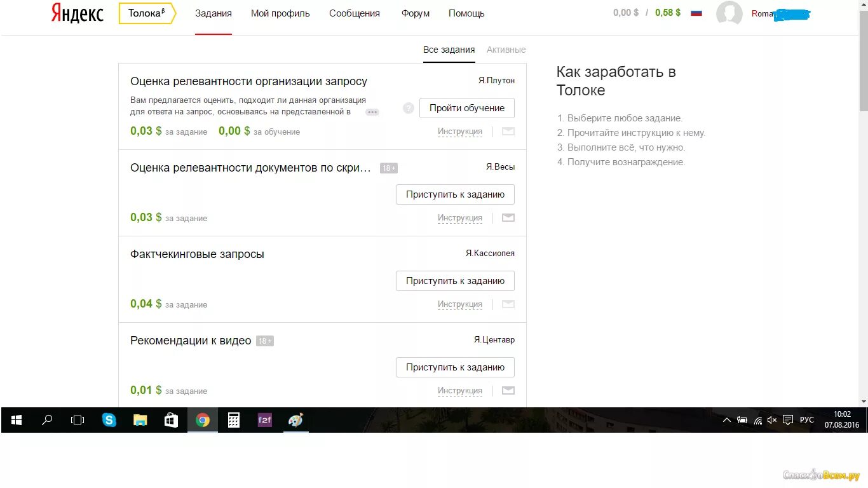Expand task description ellipsis for Оценка релевантности организации

(372, 112)
